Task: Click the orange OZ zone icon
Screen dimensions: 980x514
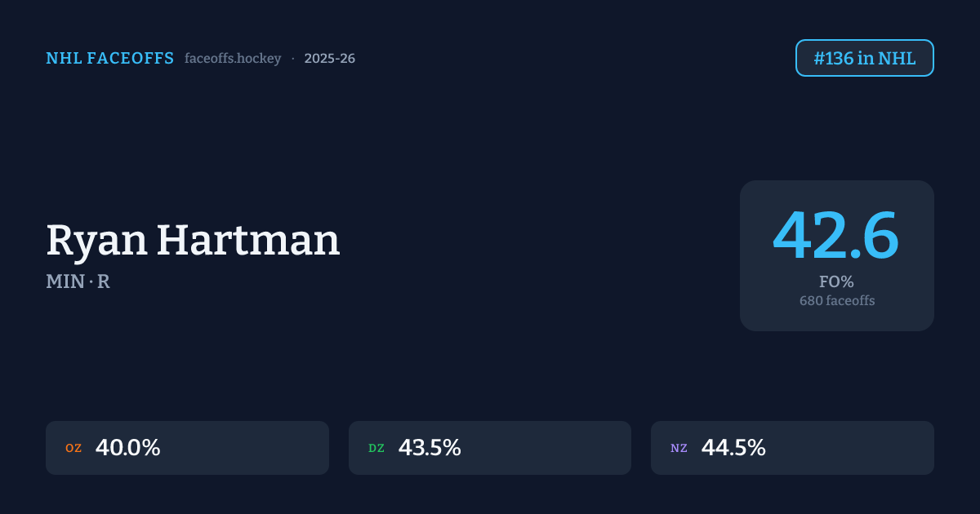Action: pyautogui.click(x=73, y=448)
